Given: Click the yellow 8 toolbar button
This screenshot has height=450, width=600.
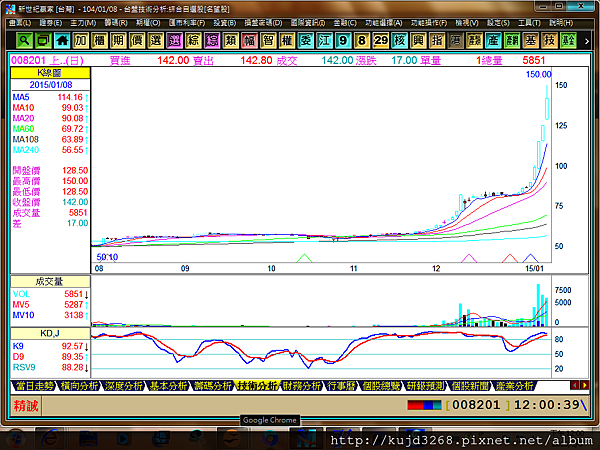Looking at the screenshot, I should [362, 40].
